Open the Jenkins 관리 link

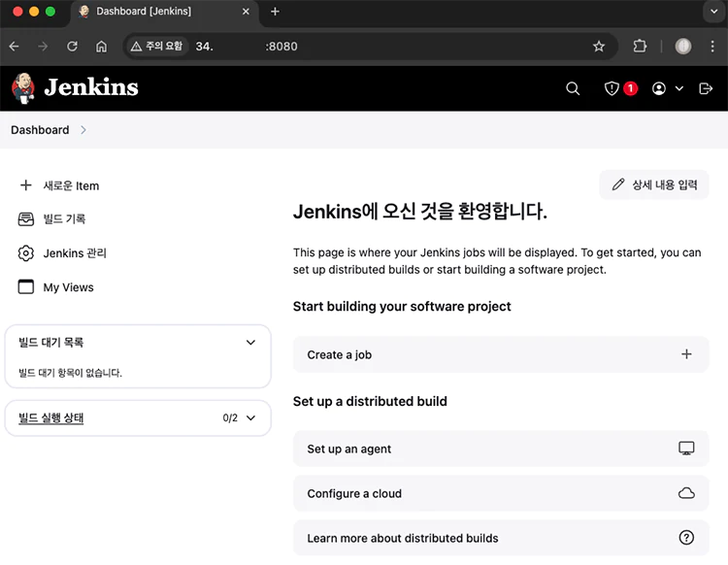75,253
